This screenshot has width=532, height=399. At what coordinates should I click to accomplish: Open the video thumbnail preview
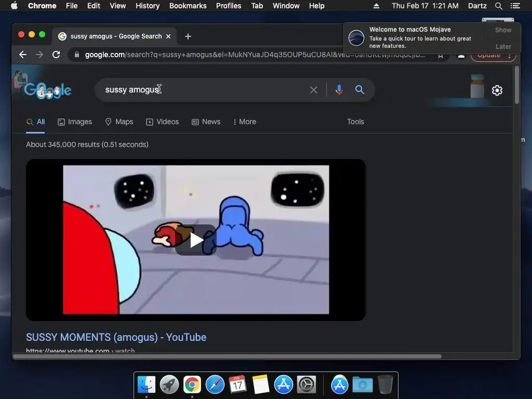click(x=196, y=240)
